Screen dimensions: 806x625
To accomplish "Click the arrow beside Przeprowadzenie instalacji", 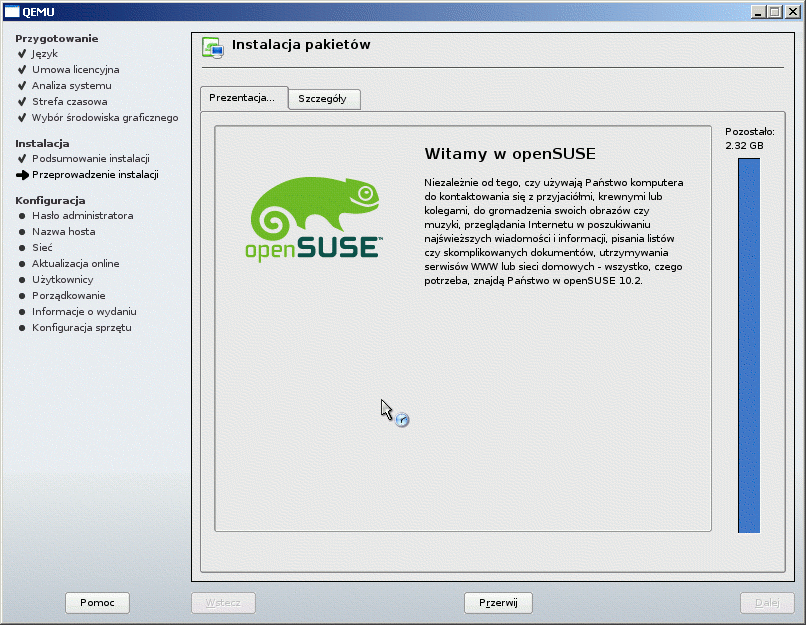I will pyautogui.click(x=22, y=175).
